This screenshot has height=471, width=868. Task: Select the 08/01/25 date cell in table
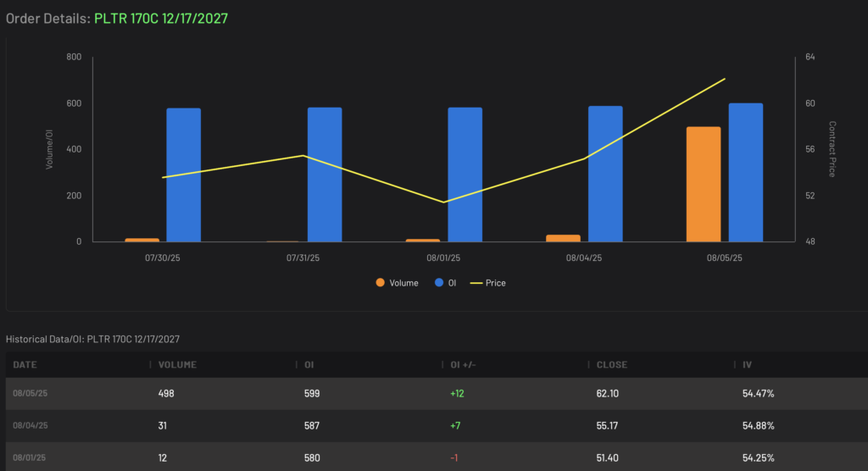tap(30, 457)
